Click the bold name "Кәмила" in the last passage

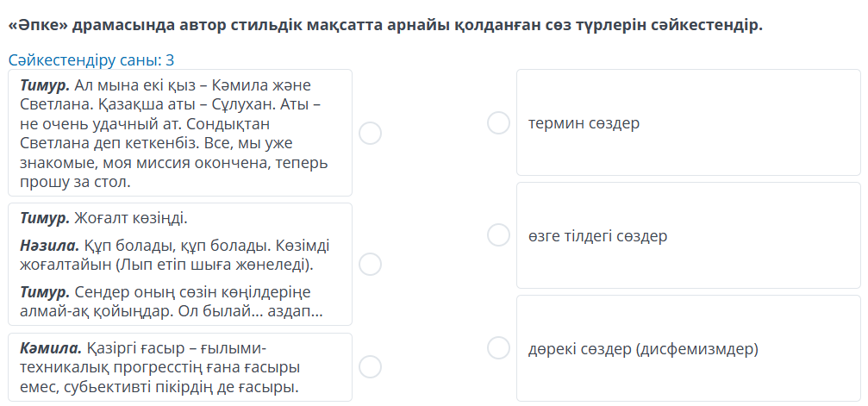coord(51,348)
